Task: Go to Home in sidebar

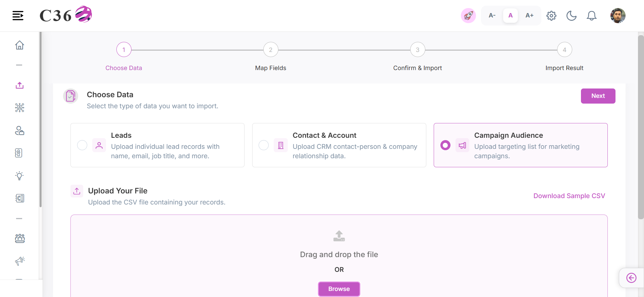Action: point(19,45)
